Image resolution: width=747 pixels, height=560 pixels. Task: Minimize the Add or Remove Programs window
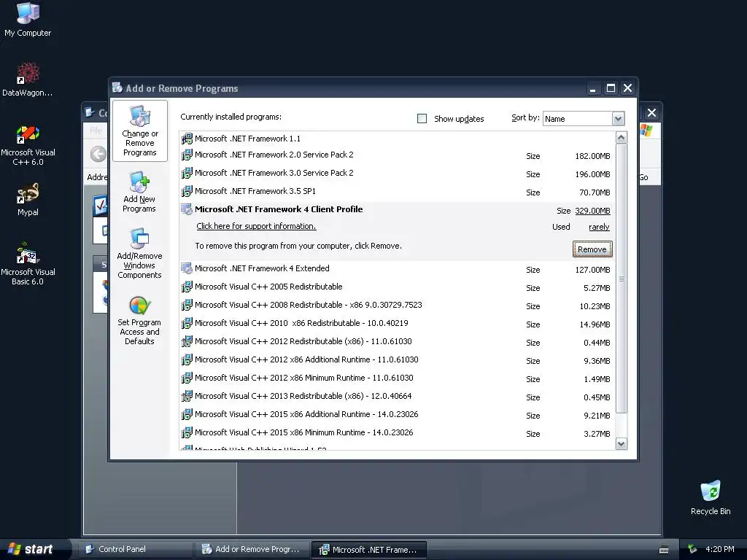tap(592, 88)
